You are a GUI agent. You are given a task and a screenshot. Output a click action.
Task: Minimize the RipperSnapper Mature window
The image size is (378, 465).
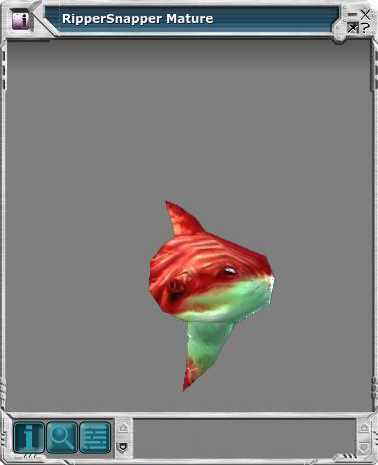pyautogui.click(x=352, y=15)
